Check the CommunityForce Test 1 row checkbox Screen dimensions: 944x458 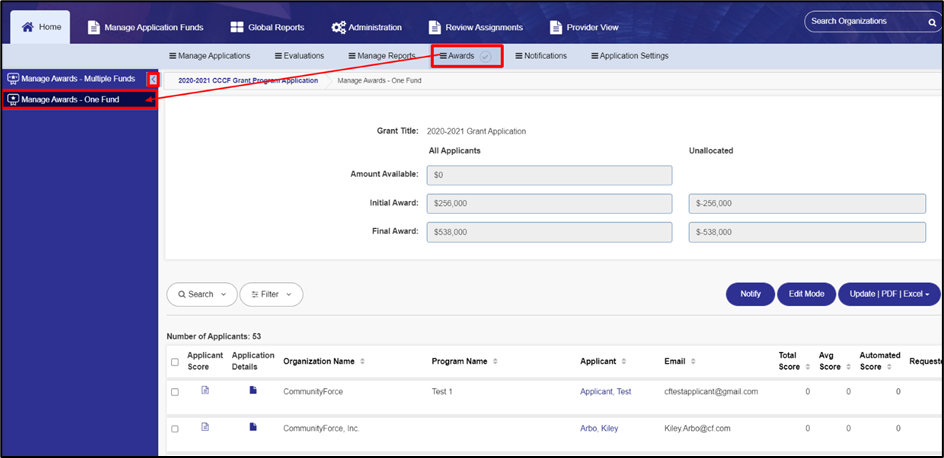coord(175,392)
